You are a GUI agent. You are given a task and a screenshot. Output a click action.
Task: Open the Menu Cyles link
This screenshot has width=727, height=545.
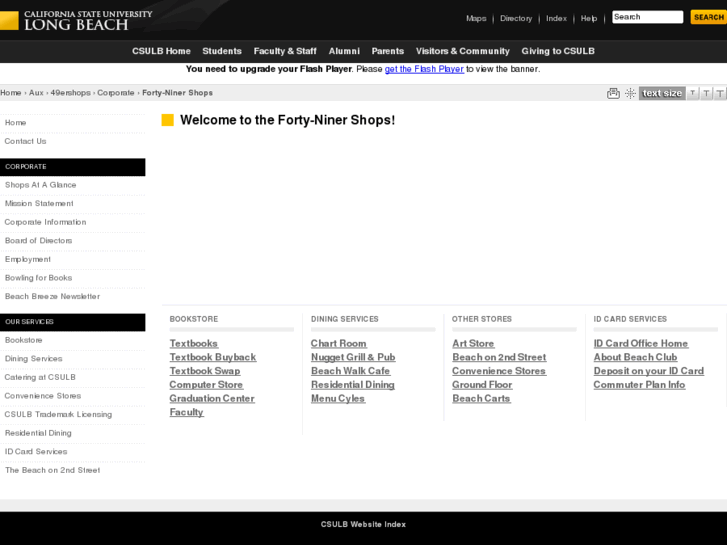point(338,398)
